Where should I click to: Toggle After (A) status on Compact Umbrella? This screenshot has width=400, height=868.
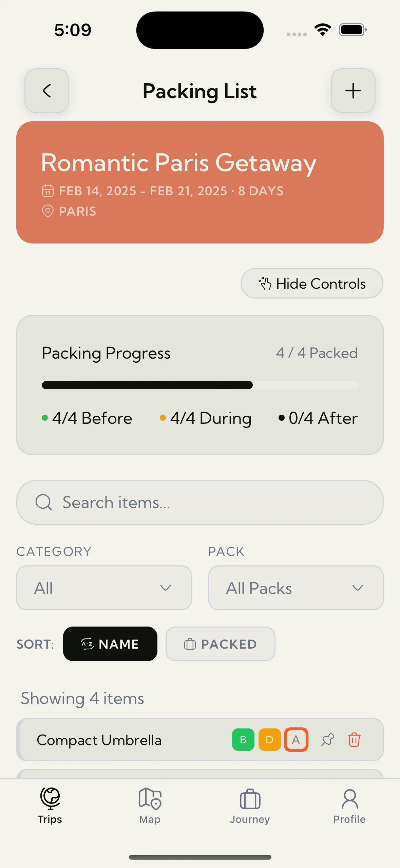(x=296, y=740)
